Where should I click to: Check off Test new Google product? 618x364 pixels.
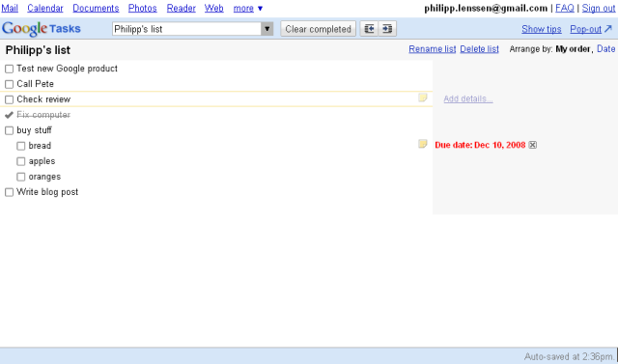(9, 69)
